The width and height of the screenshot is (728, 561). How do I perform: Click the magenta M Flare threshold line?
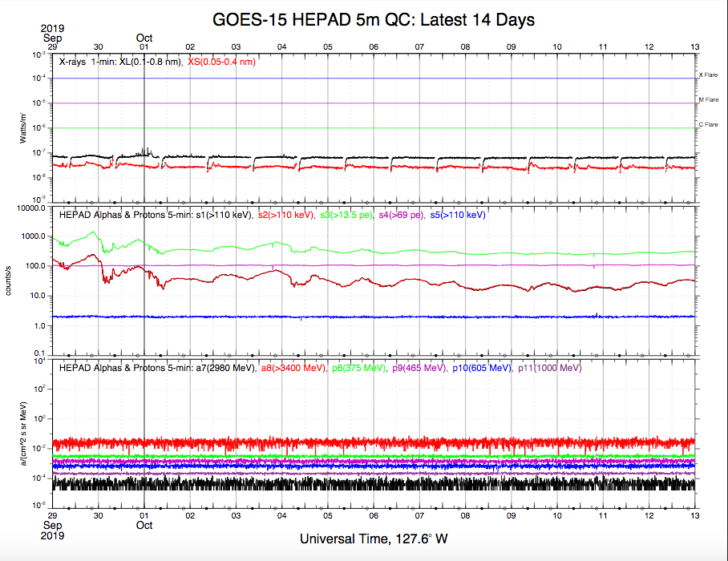[x=374, y=103]
